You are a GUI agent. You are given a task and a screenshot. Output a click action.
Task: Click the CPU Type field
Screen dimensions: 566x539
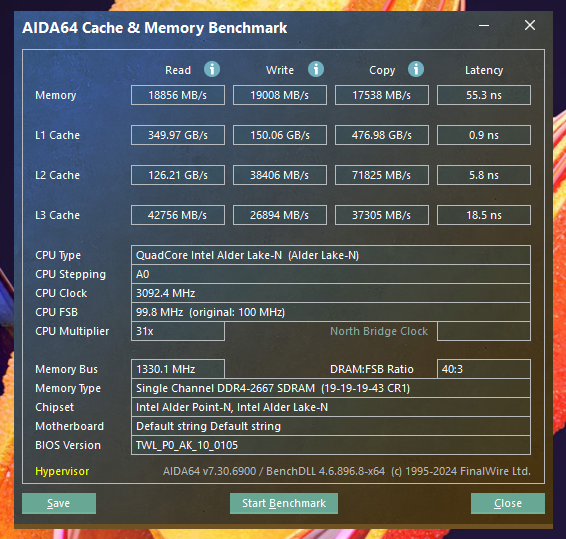(x=331, y=255)
